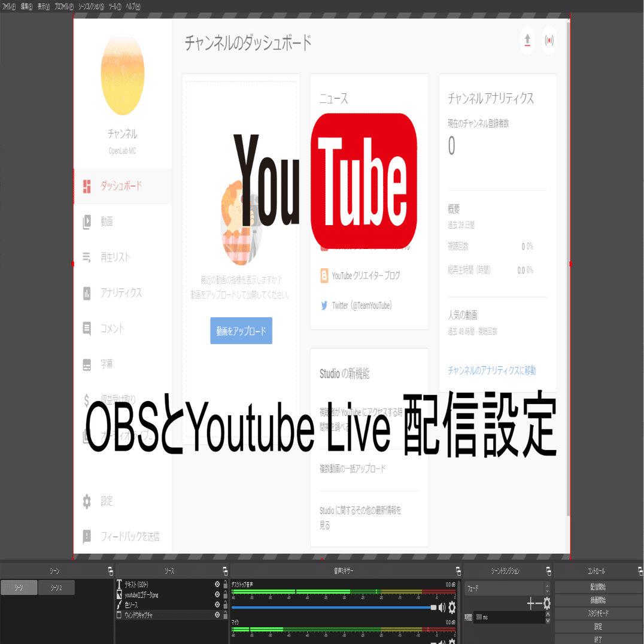Click the go-live broadcast icon in dashboard
Image resolution: width=644 pixels, height=644 pixels.
coord(549,40)
